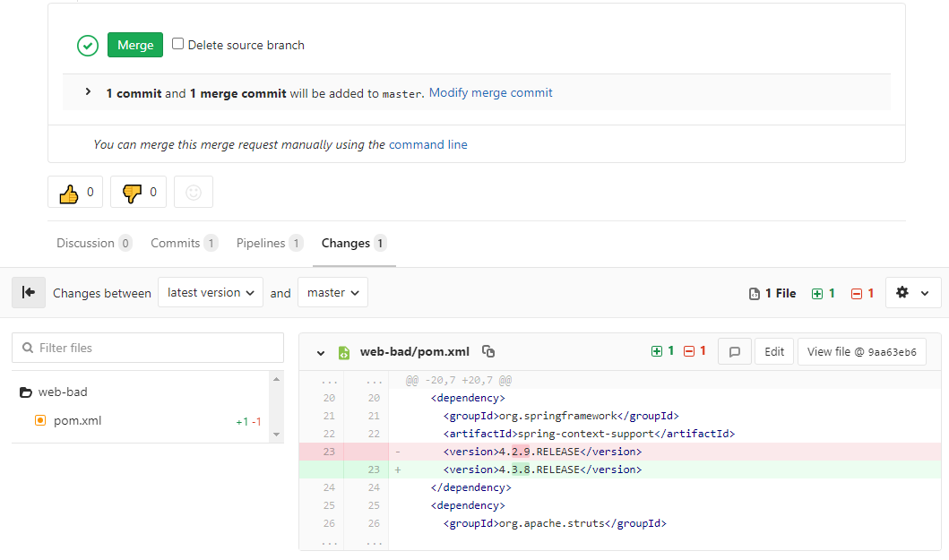Hide the file browser tree panel
Viewport: 949px width, 560px height.
pyautogui.click(x=29, y=293)
